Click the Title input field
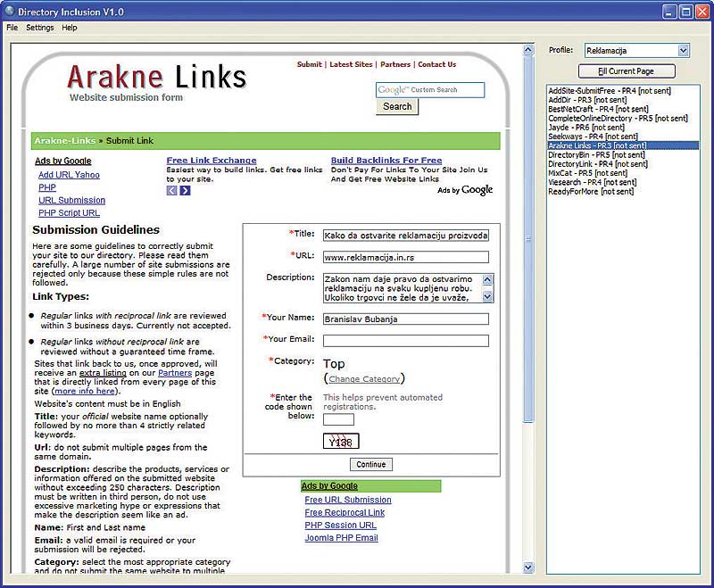The image size is (714, 588). pos(406,236)
